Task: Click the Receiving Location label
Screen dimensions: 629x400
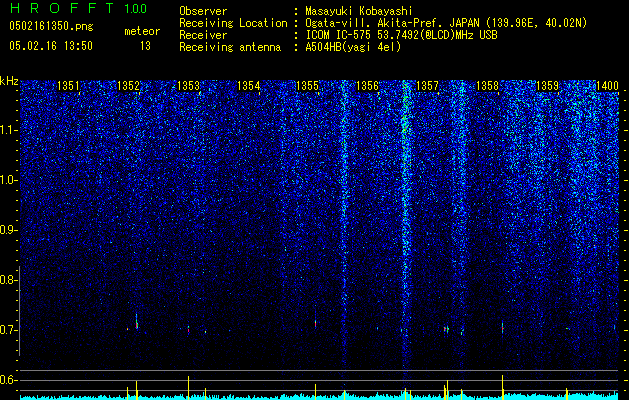Action: click(233, 23)
